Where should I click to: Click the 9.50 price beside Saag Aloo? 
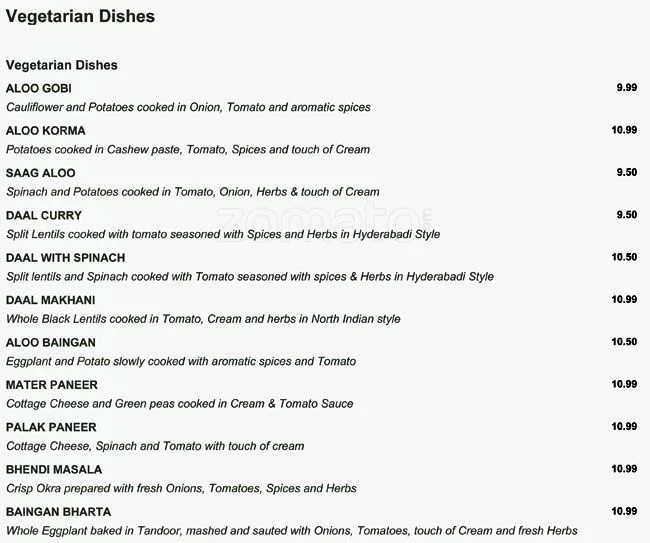click(627, 172)
